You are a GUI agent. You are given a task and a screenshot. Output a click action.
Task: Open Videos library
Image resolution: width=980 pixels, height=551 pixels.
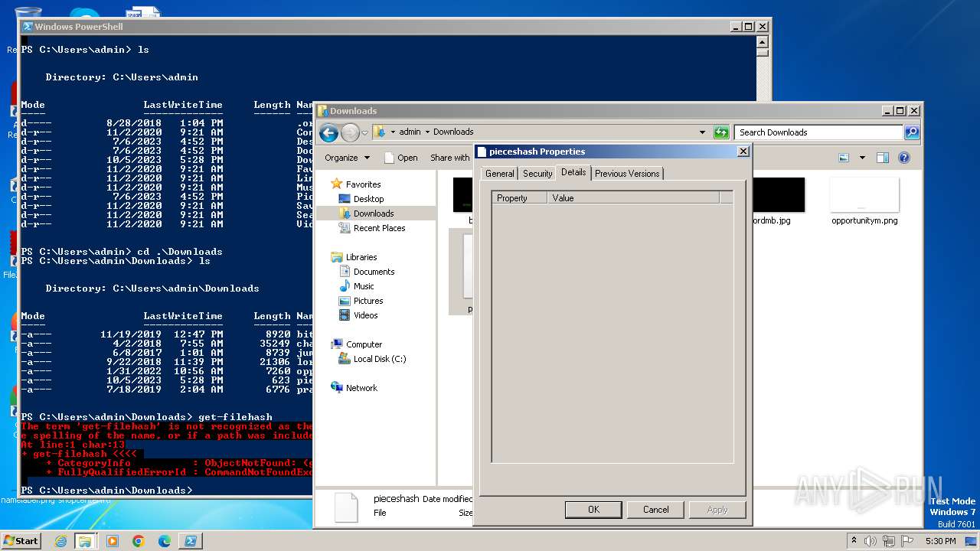click(365, 315)
